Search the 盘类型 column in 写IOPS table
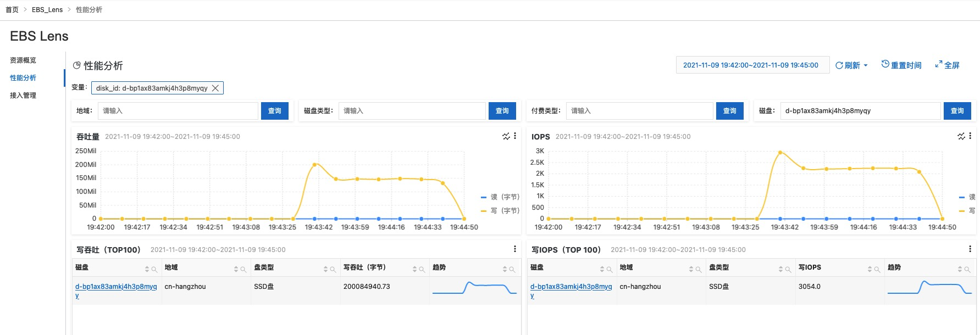 (x=788, y=269)
